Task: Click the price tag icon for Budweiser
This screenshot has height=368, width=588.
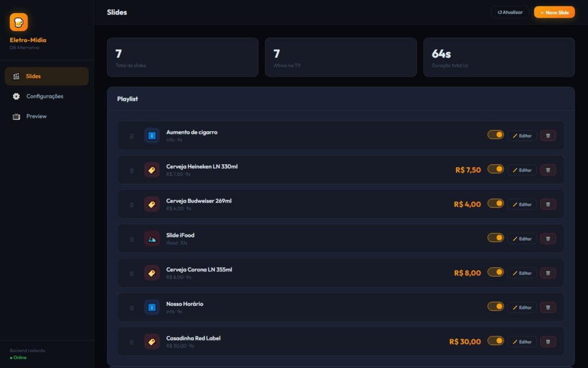Action: (x=152, y=204)
